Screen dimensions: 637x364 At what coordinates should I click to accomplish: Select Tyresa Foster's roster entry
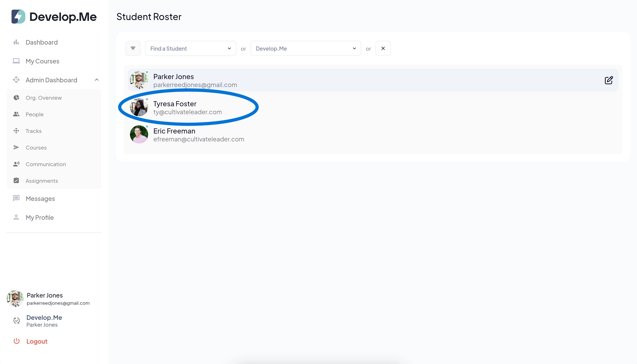(x=175, y=107)
